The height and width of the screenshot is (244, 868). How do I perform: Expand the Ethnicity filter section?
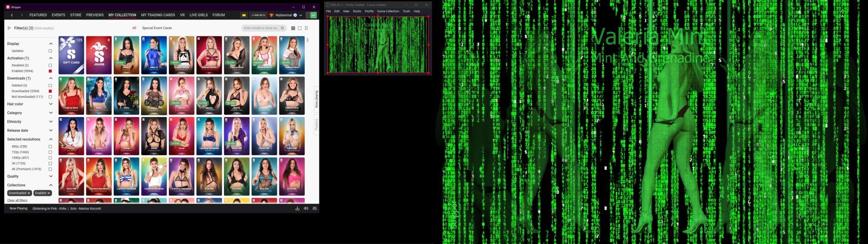pyautogui.click(x=51, y=122)
